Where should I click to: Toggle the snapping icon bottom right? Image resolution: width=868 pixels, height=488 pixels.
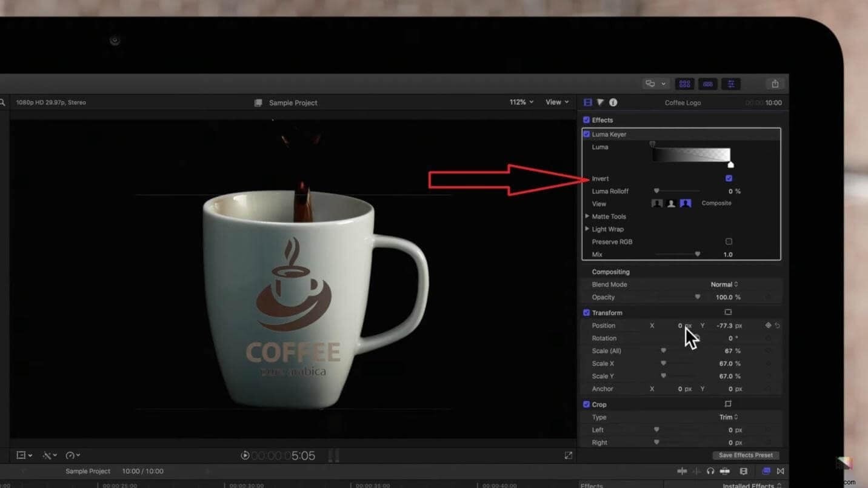[x=781, y=471]
